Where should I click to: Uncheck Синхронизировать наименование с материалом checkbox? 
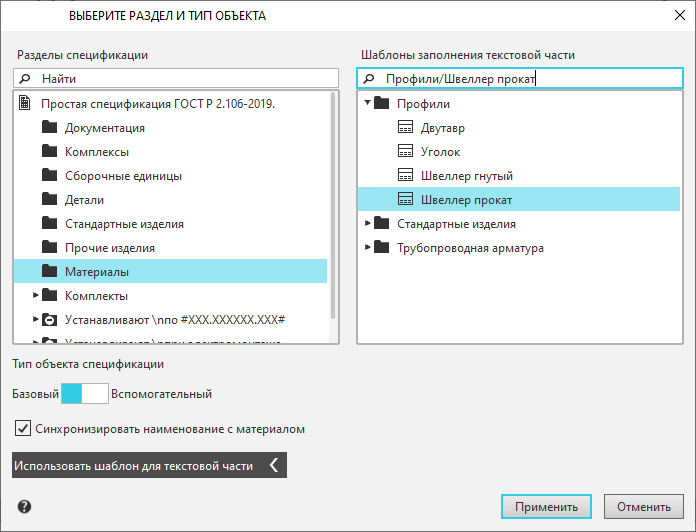pyautogui.click(x=23, y=429)
